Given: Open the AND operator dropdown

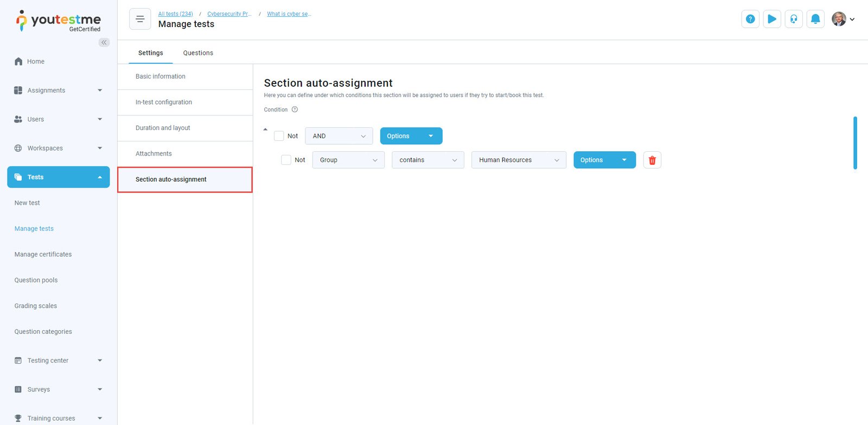Looking at the screenshot, I should (339, 136).
